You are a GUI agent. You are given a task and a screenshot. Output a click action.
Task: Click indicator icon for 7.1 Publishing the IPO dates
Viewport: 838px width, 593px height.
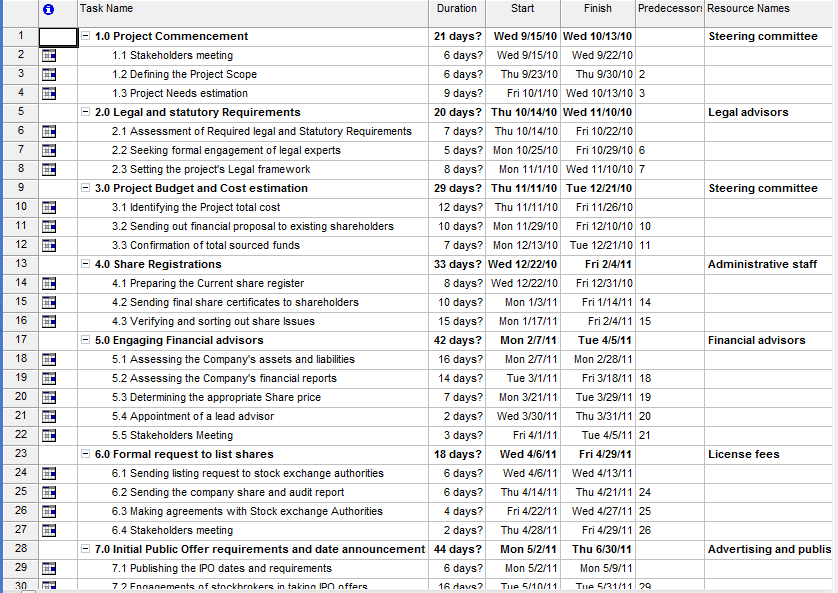(49, 569)
